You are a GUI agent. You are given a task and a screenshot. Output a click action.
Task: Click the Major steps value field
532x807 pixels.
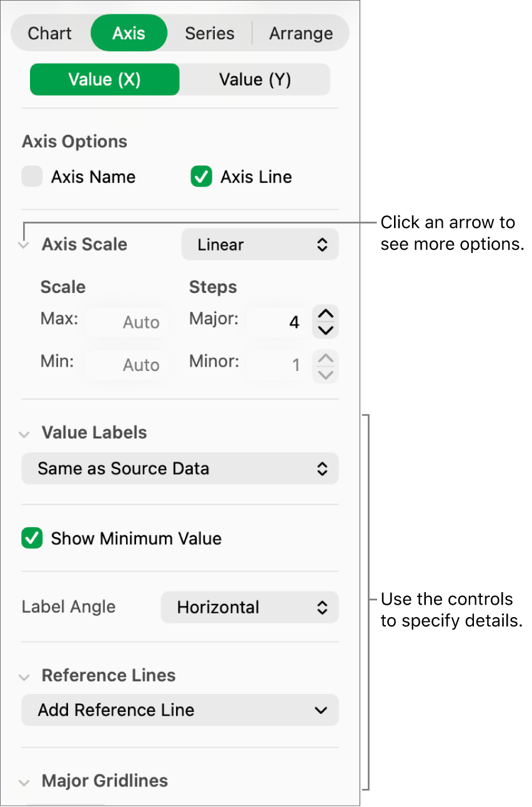pos(277,322)
